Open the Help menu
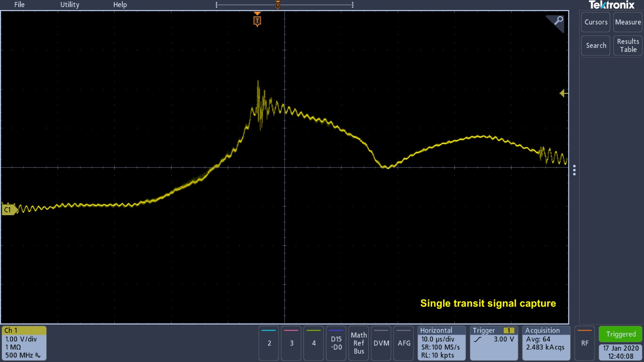 coord(120,5)
